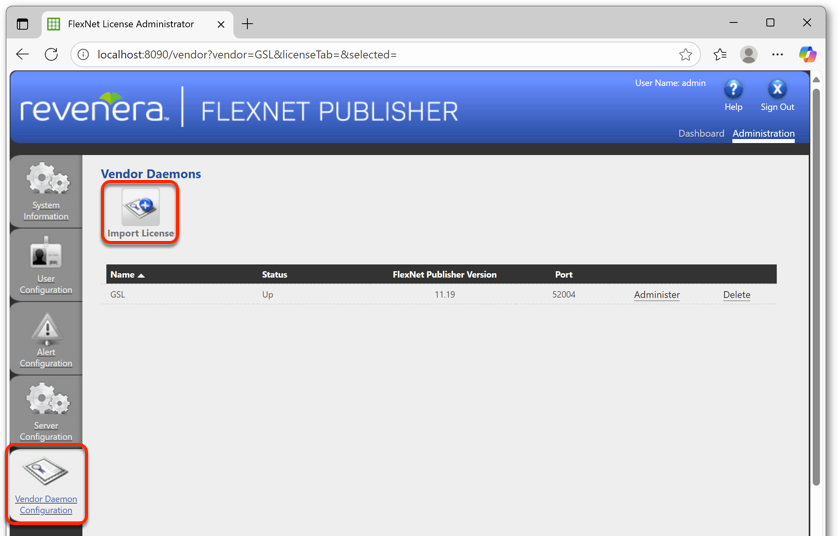Open browser favorites list icon
The height and width of the screenshot is (536, 838).
[719, 54]
